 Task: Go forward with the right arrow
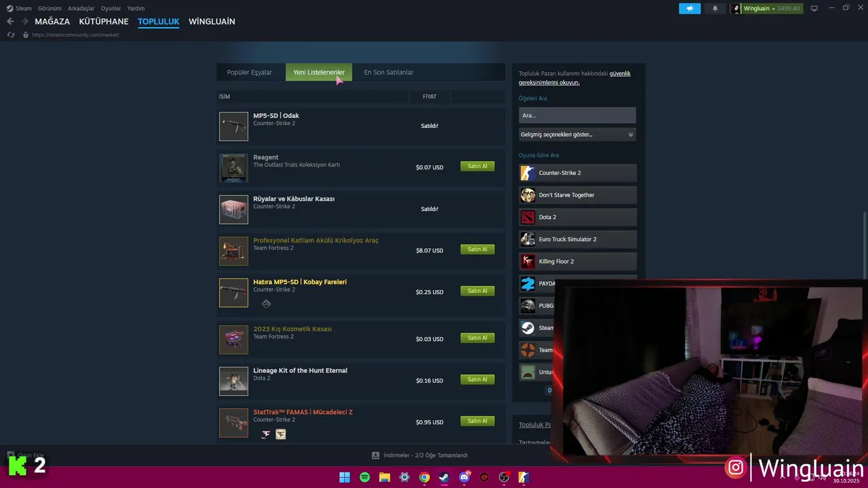click(25, 22)
